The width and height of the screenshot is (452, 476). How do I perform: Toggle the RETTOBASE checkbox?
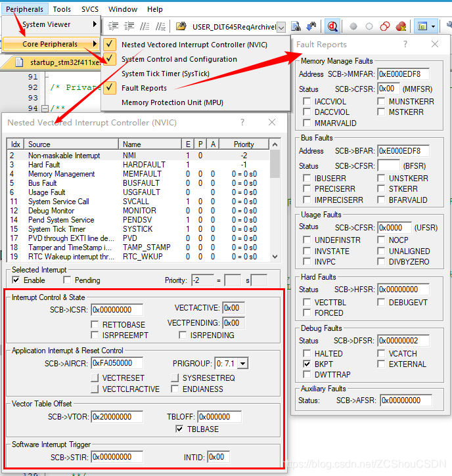(95, 324)
